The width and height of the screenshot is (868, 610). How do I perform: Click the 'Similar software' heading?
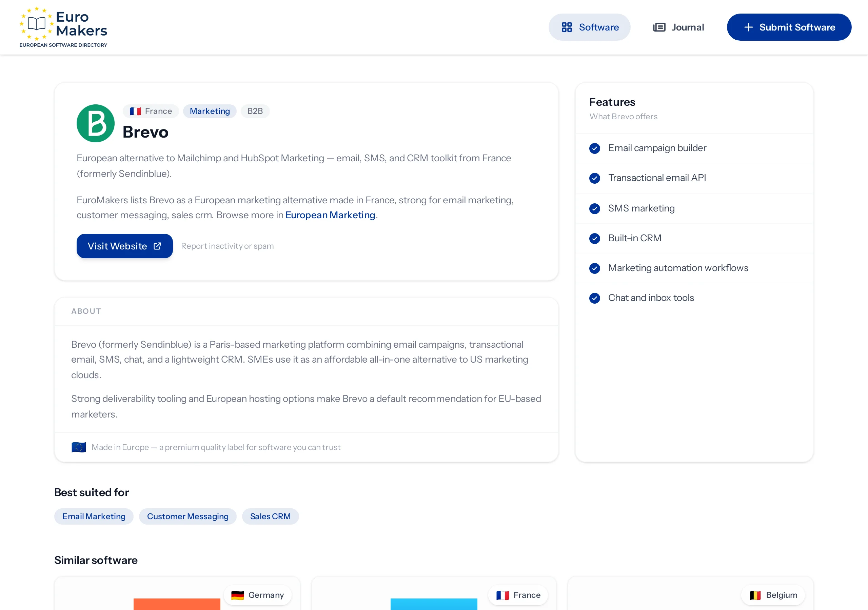pyautogui.click(x=96, y=560)
